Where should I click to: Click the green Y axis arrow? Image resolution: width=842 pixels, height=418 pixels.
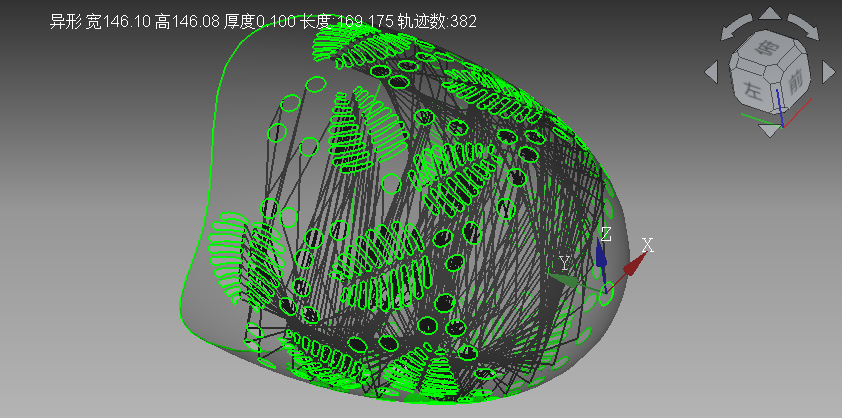(x=566, y=279)
